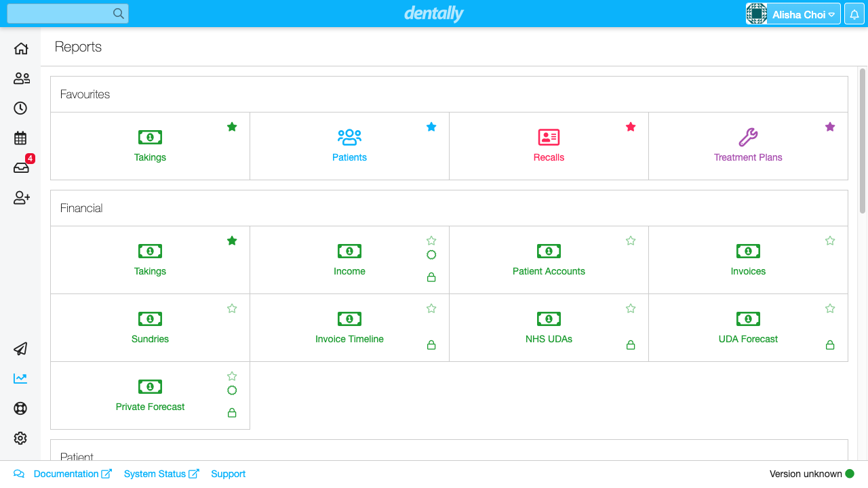
Task: Click the add patient sidebar icon
Action: click(21, 198)
